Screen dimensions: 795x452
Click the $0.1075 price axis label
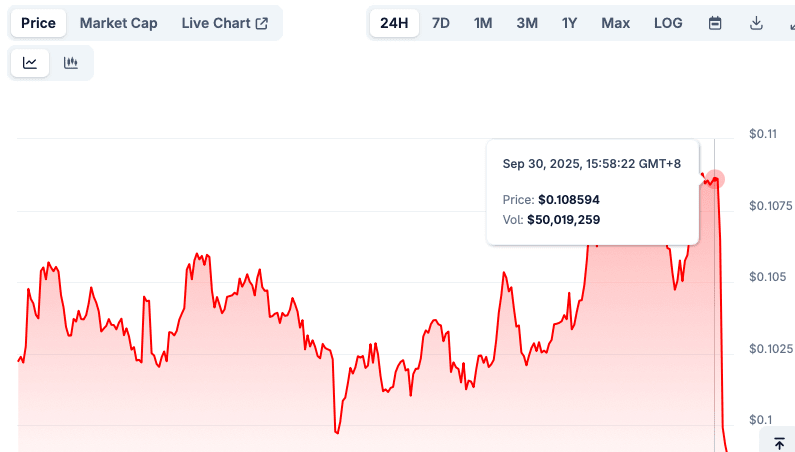coord(768,205)
